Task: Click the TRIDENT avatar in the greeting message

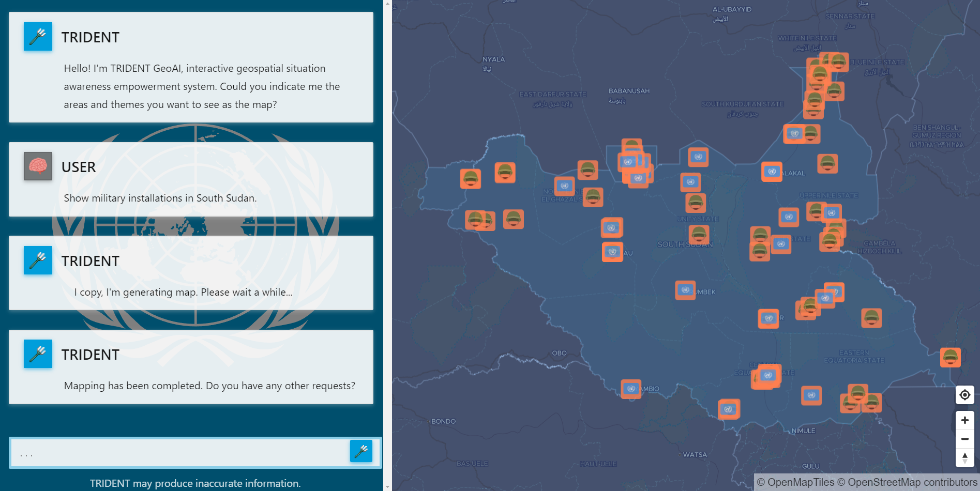Action: coord(37,36)
